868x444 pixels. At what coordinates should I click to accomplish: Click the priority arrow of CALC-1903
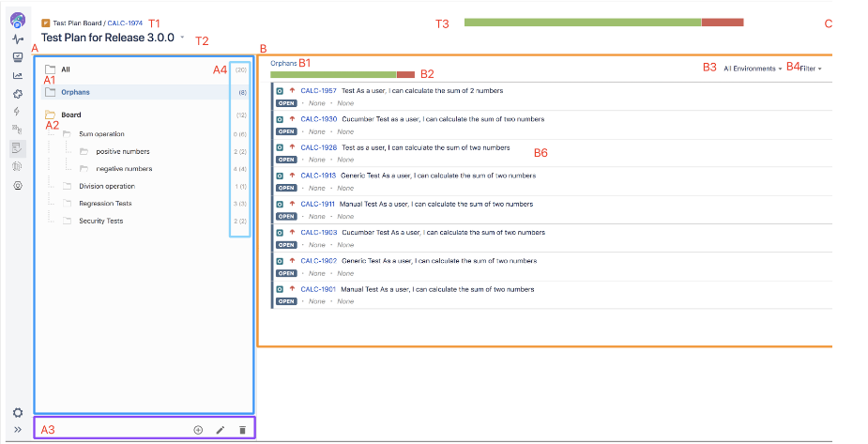[292, 233]
